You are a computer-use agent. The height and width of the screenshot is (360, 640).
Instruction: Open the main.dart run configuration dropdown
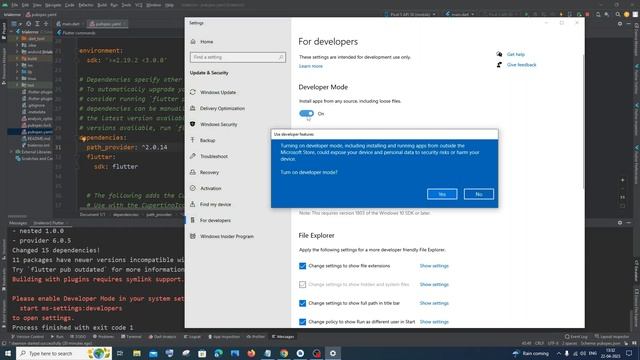(x=460, y=14)
